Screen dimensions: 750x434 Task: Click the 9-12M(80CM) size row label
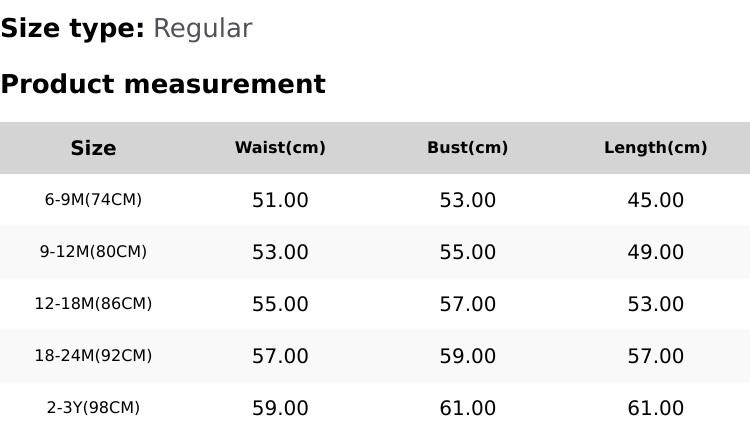93,252
